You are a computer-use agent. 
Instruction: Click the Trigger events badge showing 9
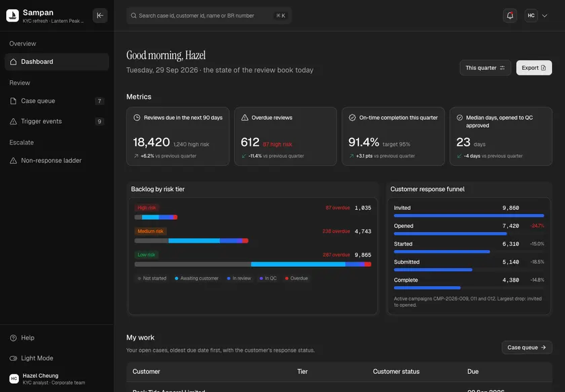100,122
